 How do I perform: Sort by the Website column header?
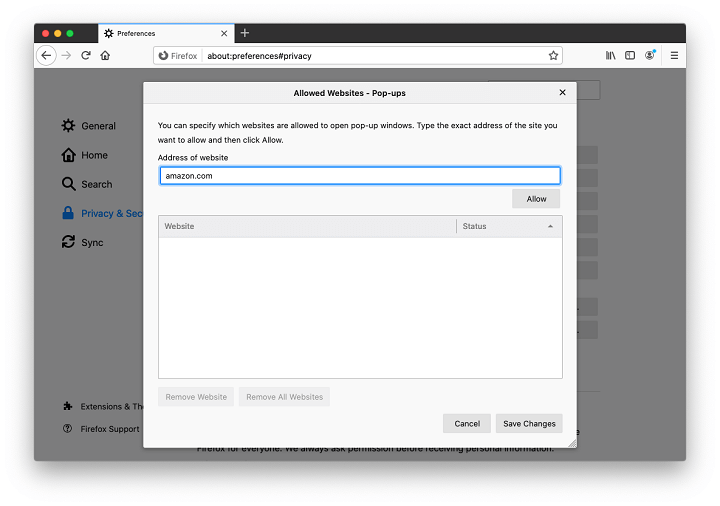(307, 226)
